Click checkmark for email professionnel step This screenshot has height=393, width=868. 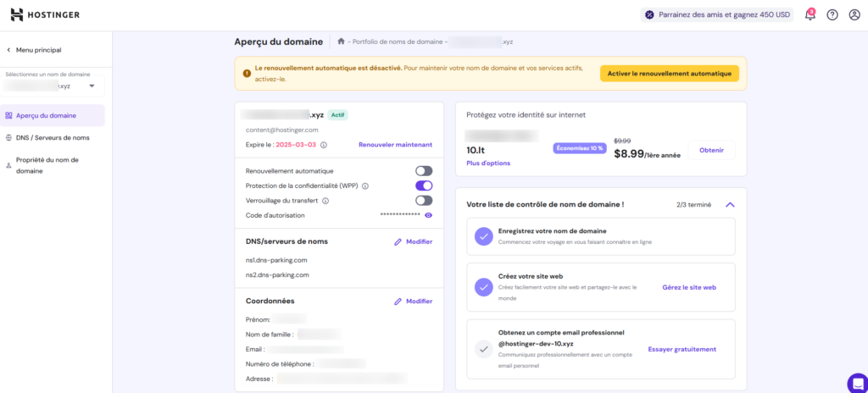click(484, 349)
